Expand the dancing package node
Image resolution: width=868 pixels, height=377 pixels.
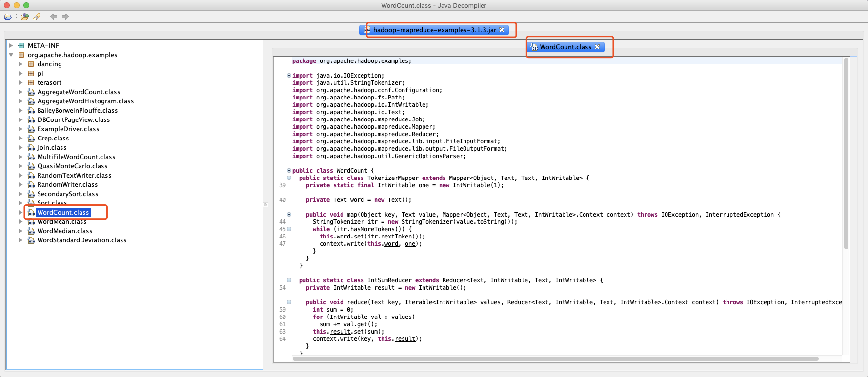point(20,64)
